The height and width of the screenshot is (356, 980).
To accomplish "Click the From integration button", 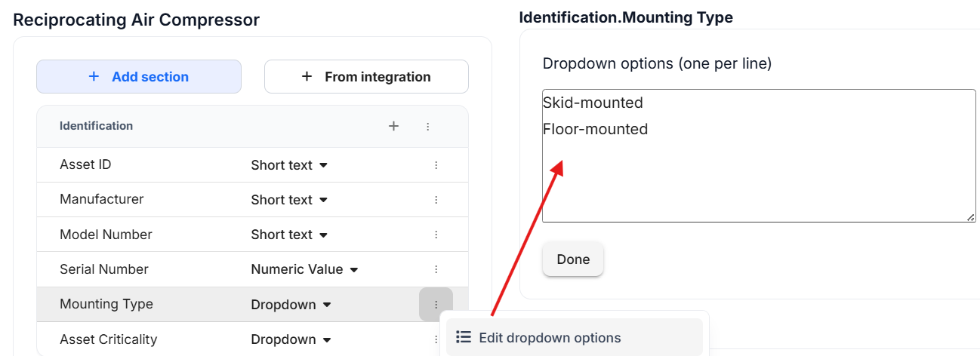I will [x=366, y=76].
